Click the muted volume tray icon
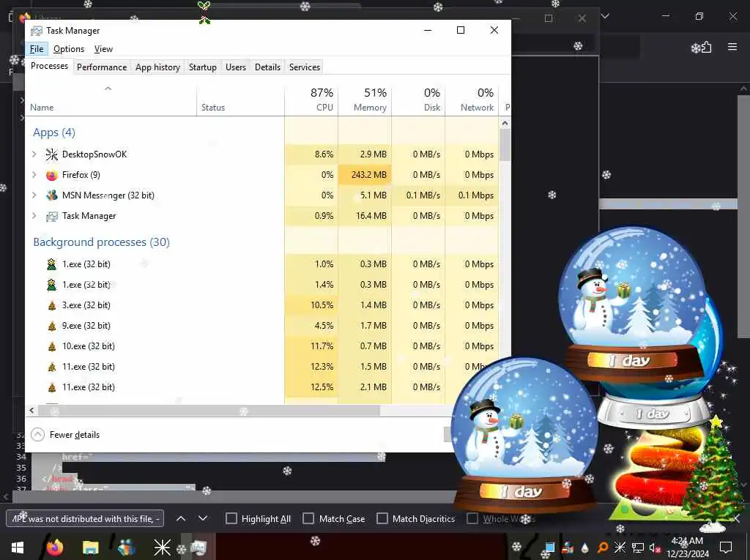Image resolution: width=750 pixels, height=560 pixels. (654, 547)
